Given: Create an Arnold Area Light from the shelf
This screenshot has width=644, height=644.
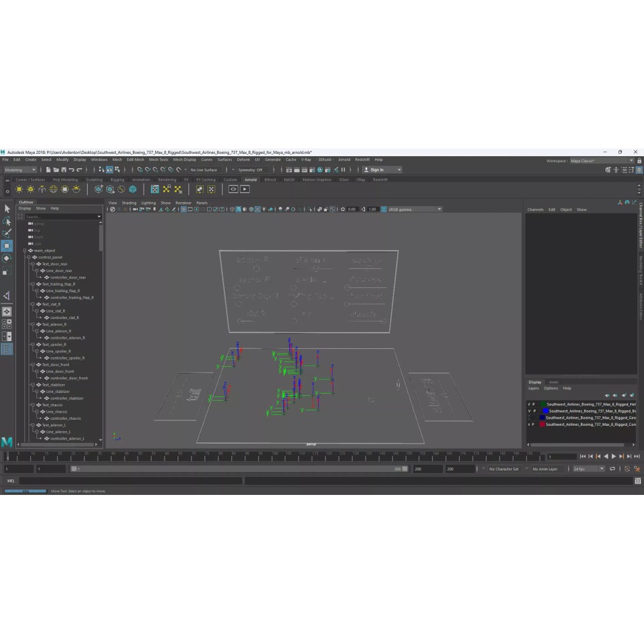Looking at the screenshot, I should [x=19, y=190].
